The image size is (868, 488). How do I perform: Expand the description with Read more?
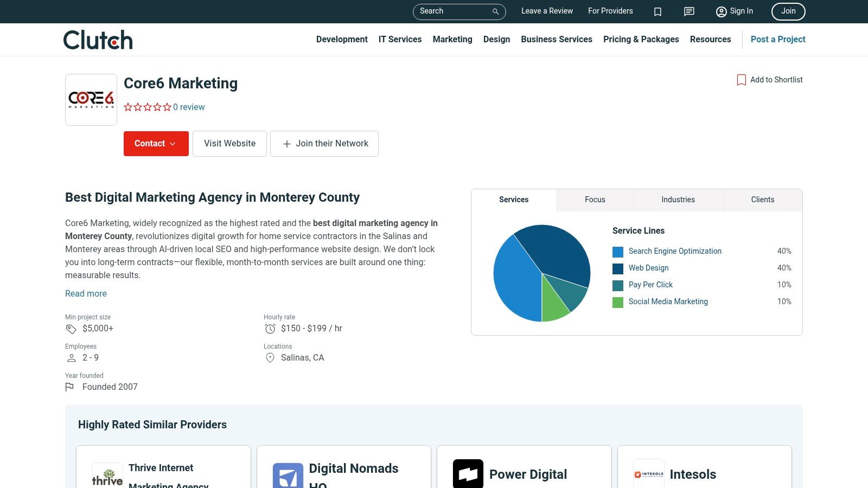(86, 293)
